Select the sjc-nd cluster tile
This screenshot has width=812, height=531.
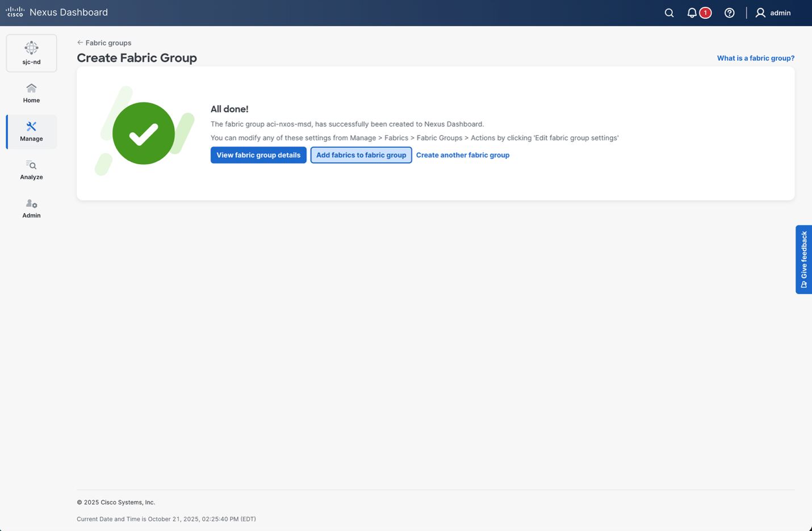pos(31,53)
